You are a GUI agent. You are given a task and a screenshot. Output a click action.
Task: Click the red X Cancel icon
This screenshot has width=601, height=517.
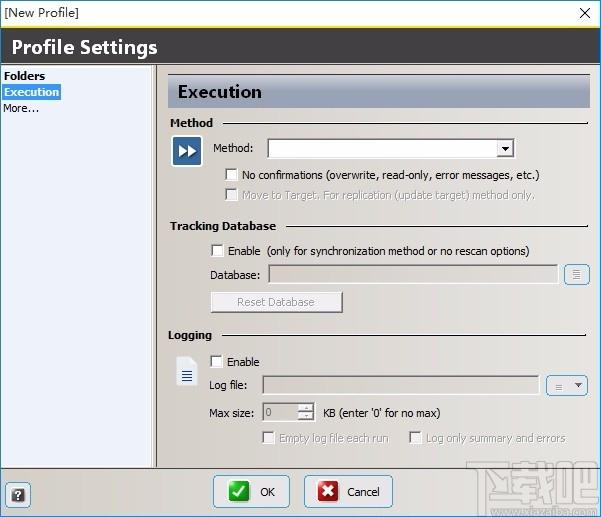[328, 491]
